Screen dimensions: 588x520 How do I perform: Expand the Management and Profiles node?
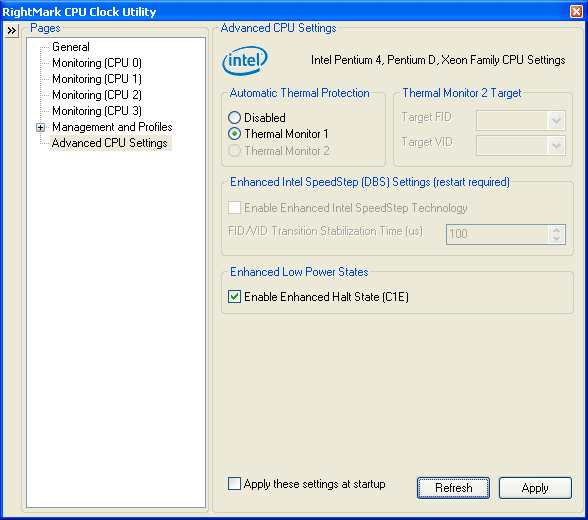tap(40, 127)
